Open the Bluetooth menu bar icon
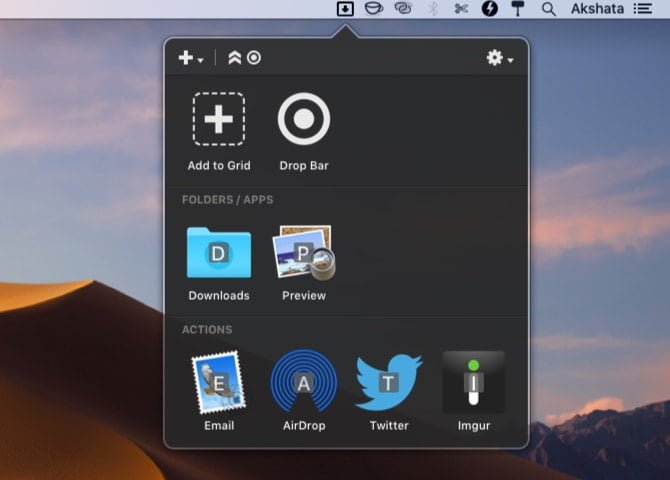 click(433, 9)
